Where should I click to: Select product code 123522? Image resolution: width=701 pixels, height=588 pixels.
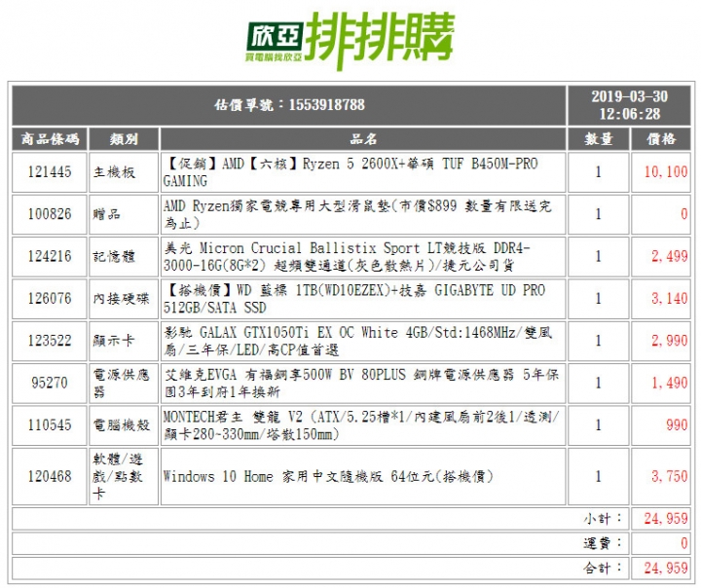(50, 341)
